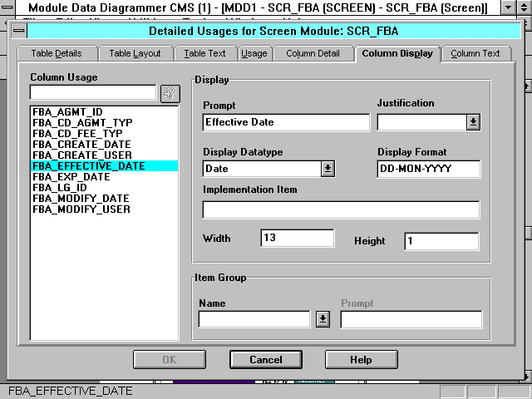Select FBA_EXP_DATE in the column list

click(71, 177)
